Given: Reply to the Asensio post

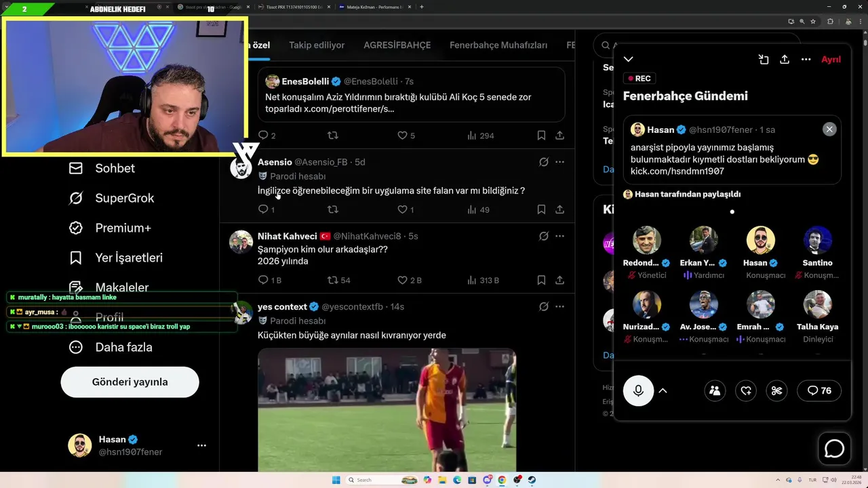Looking at the screenshot, I should 267,210.
